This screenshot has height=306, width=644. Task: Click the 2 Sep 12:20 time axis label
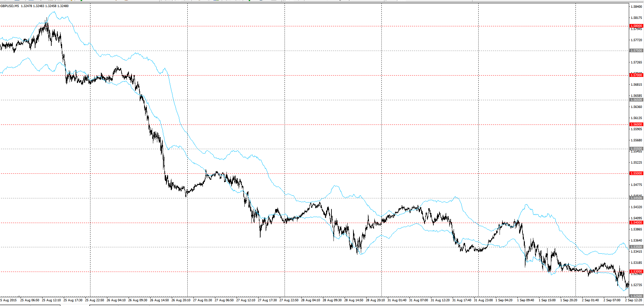coord(634,300)
